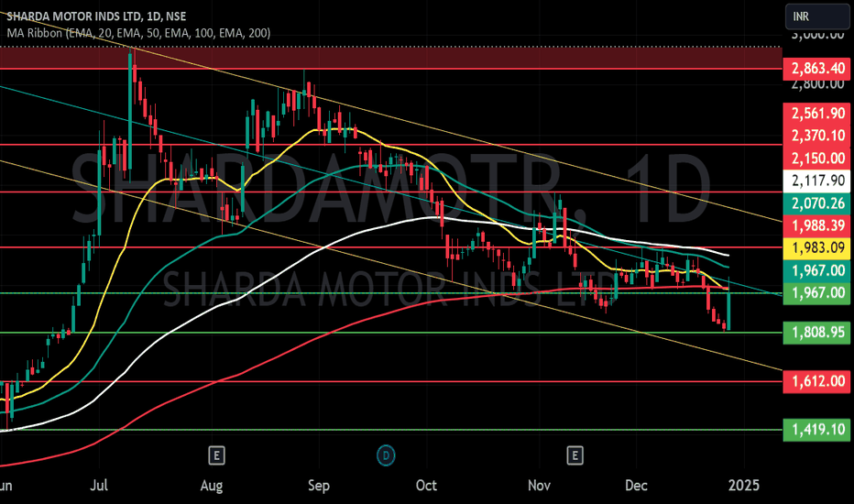Open the August earnings E marker

217,455
